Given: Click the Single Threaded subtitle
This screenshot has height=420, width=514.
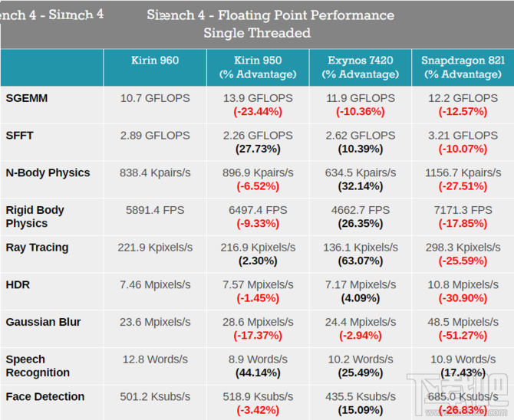Looking at the screenshot, I should (257, 33).
